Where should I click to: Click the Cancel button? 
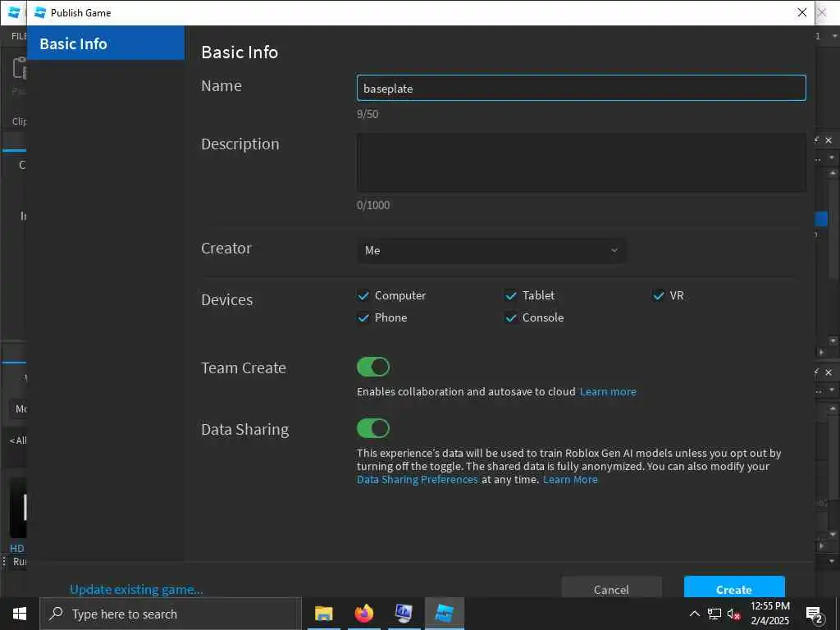coord(611,588)
